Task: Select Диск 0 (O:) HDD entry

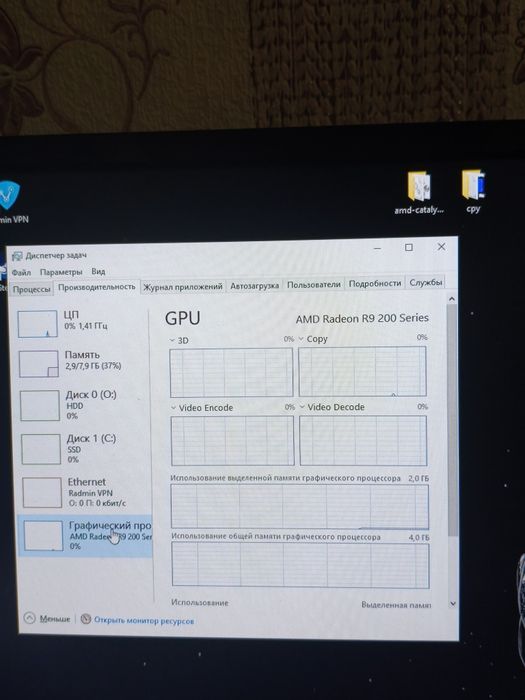Action: click(83, 405)
